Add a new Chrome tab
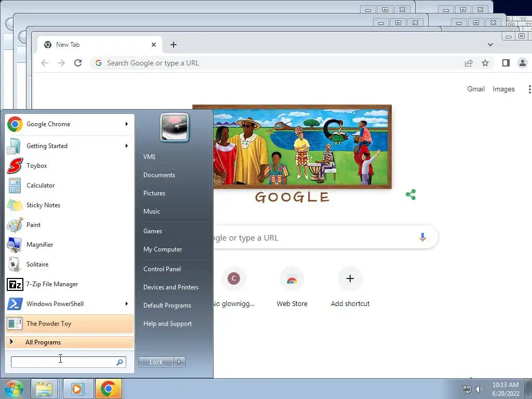Viewport: 532px width, 399px height. coord(174,45)
